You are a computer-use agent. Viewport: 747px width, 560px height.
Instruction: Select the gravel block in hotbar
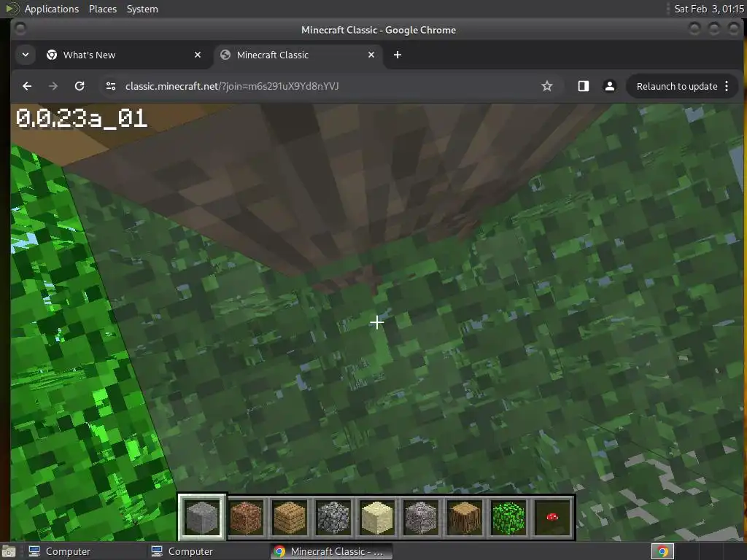coord(421,517)
